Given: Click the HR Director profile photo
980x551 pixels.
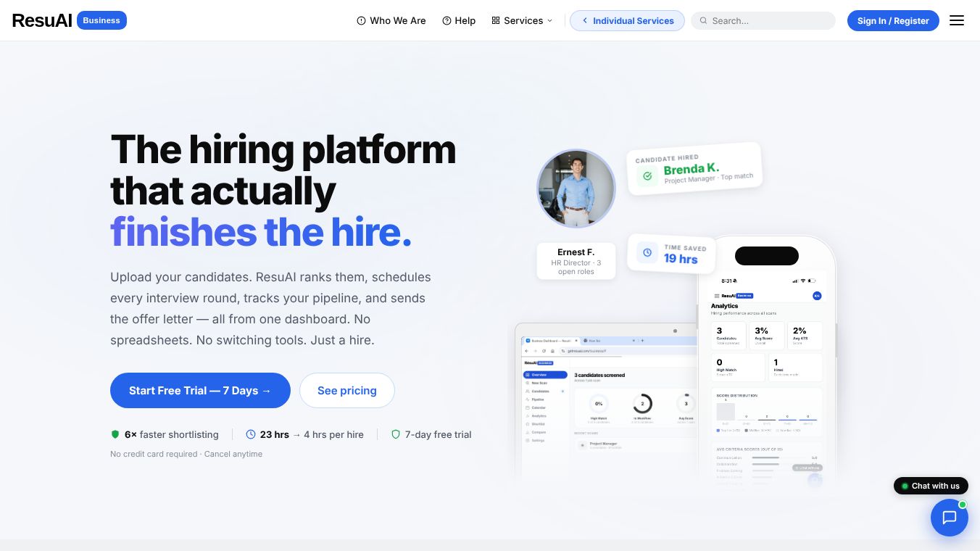Looking at the screenshot, I should (576, 188).
